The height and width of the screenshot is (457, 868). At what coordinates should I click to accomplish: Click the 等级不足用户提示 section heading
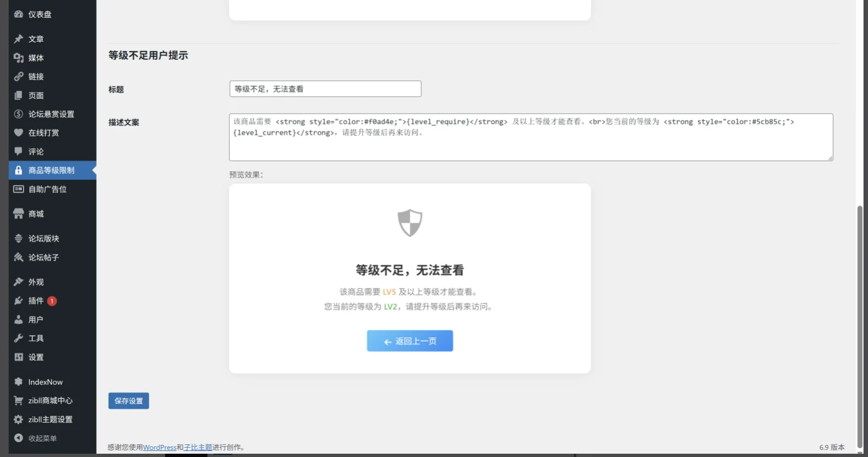[x=148, y=55]
